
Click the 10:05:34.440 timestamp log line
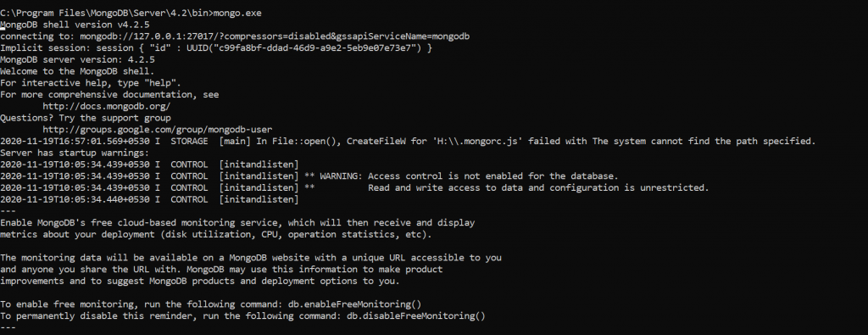[x=149, y=199]
